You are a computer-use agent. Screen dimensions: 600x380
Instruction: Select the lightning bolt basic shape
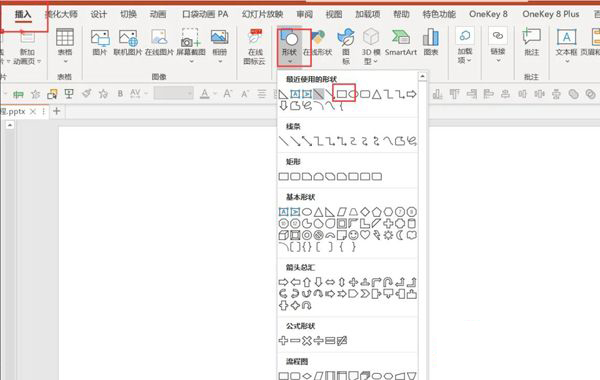[377, 235]
